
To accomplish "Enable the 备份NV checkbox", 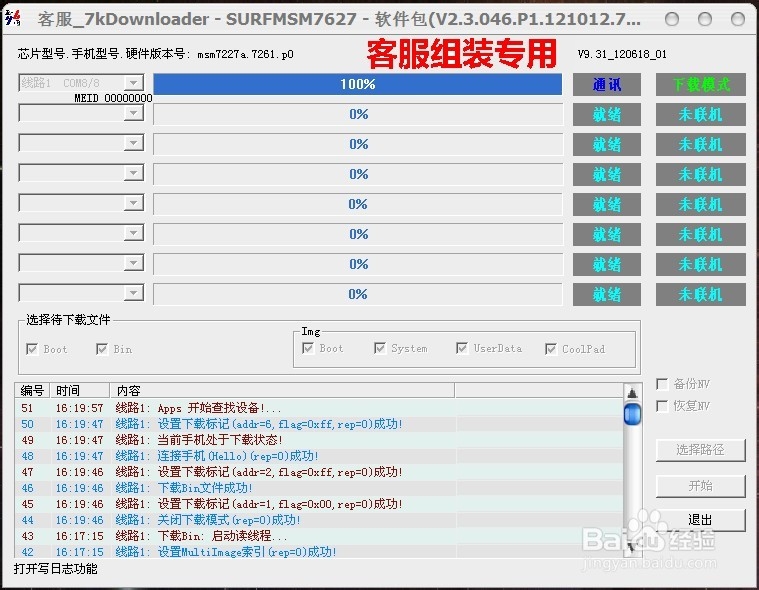I will coord(662,384).
